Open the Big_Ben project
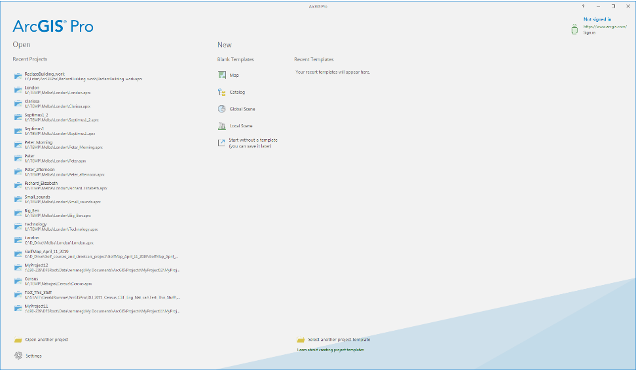This screenshot has height=370, width=636. pyautogui.click(x=53, y=213)
